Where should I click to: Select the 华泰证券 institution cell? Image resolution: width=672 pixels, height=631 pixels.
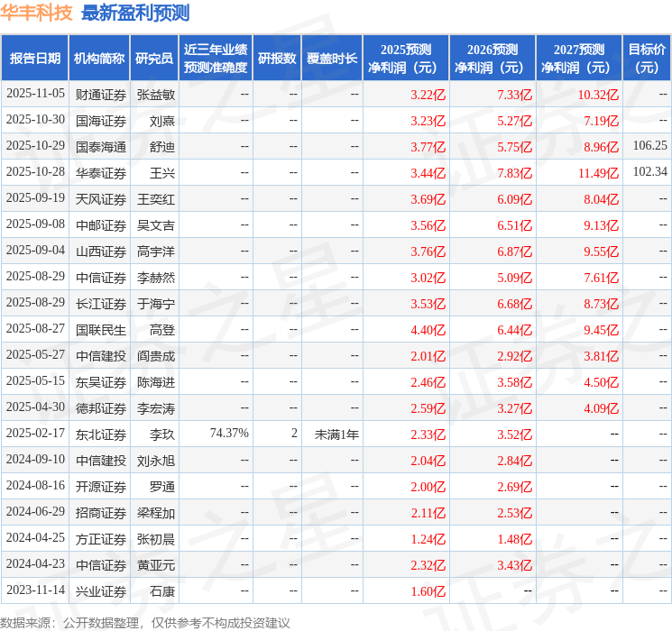101,173
